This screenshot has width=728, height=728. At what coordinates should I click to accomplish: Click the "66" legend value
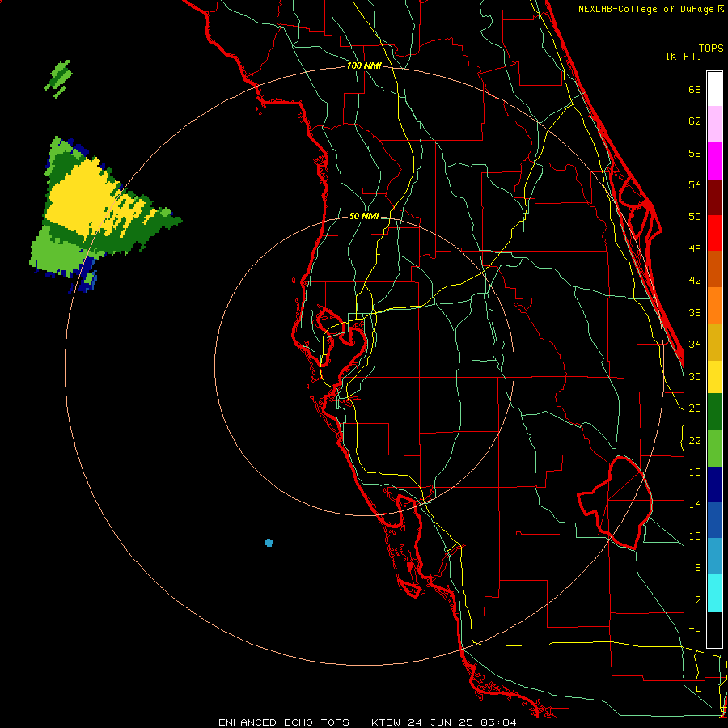tap(695, 89)
